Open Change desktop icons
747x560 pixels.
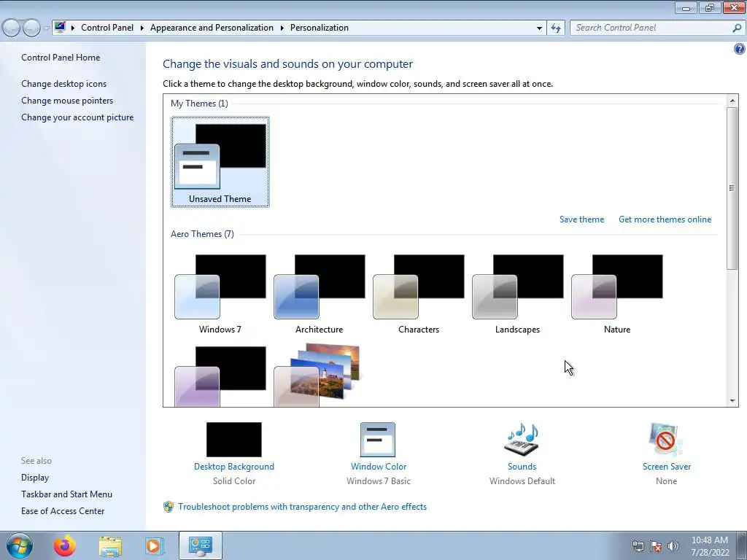pyautogui.click(x=64, y=84)
